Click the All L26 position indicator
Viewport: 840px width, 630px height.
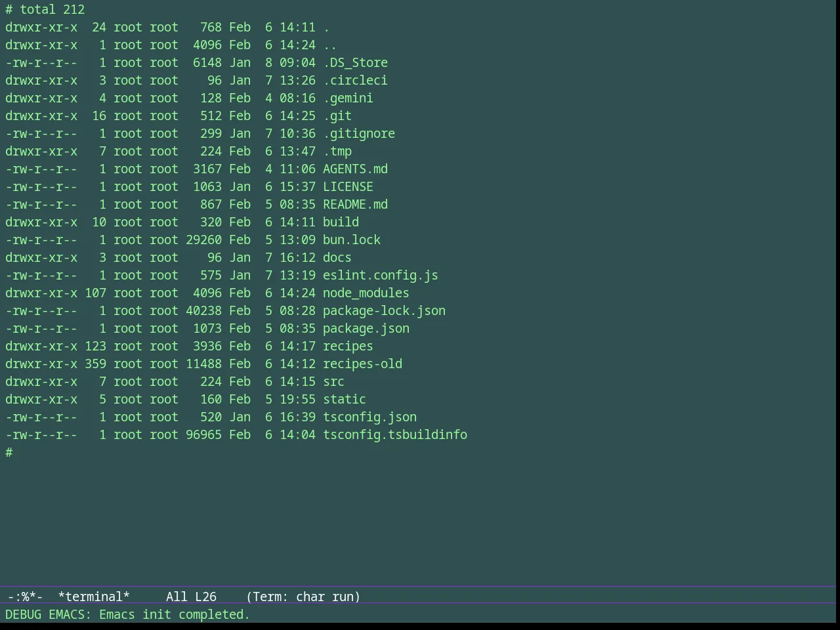click(x=191, y=597)
